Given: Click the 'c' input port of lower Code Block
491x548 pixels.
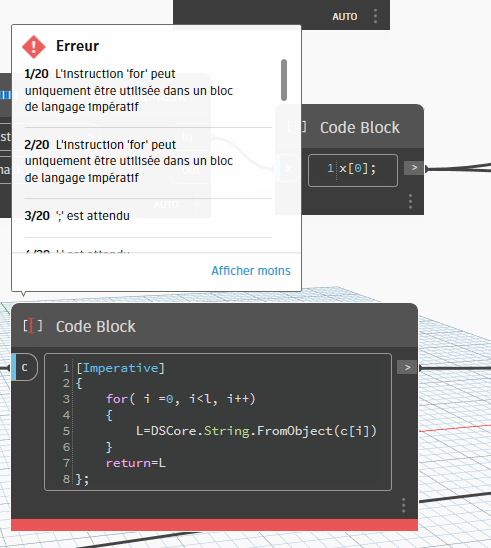Looking at the screenshot, I should coord(24,367).
